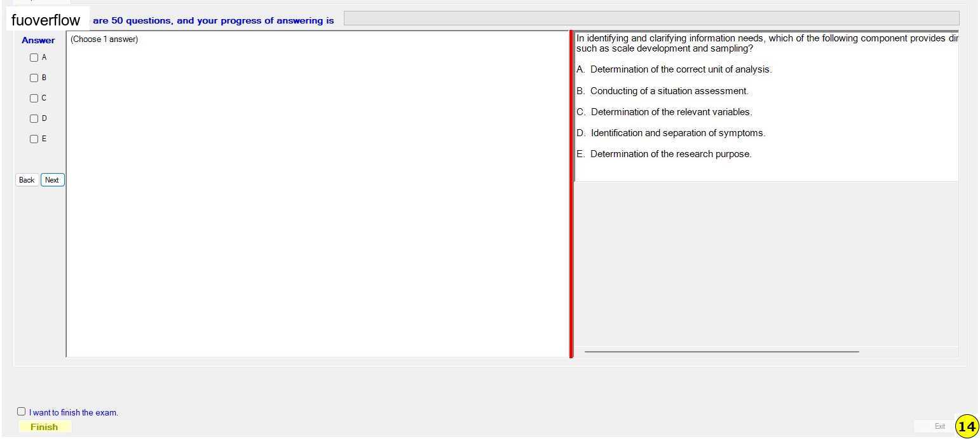This screenshot has height=439, width=980.
Task: Check answer option C checkbox
Action: 34,99
